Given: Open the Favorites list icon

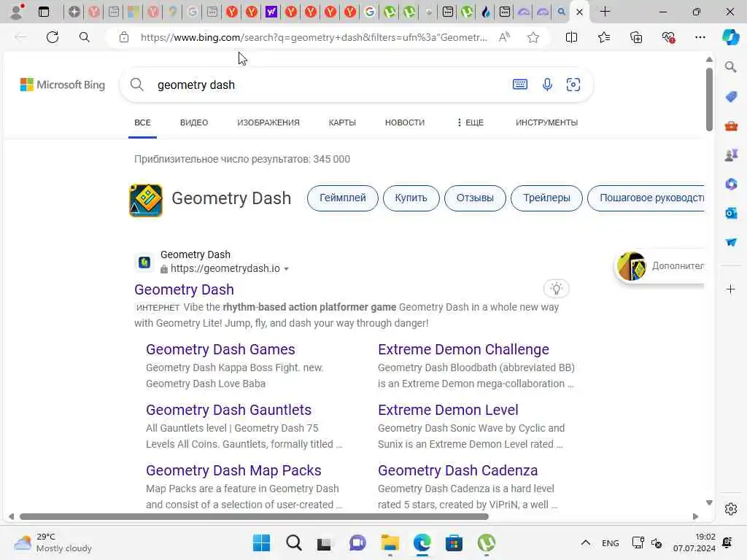Looking at the screenshot, I should point(603,37).
